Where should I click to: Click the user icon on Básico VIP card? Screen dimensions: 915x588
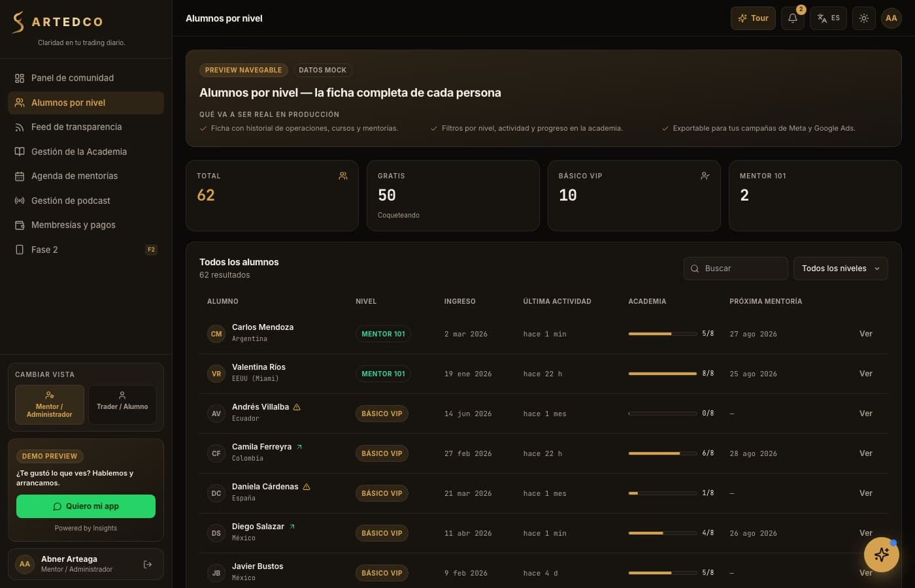click(705, 176)
